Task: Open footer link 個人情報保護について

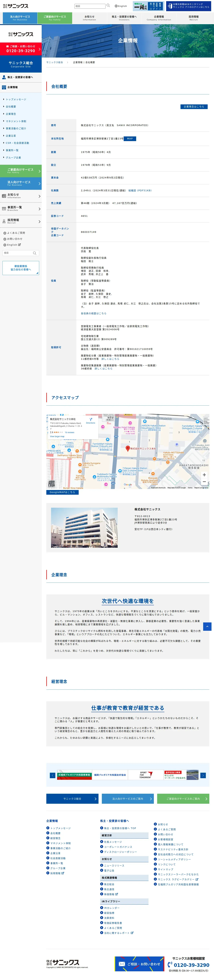Action: (170, 844)
